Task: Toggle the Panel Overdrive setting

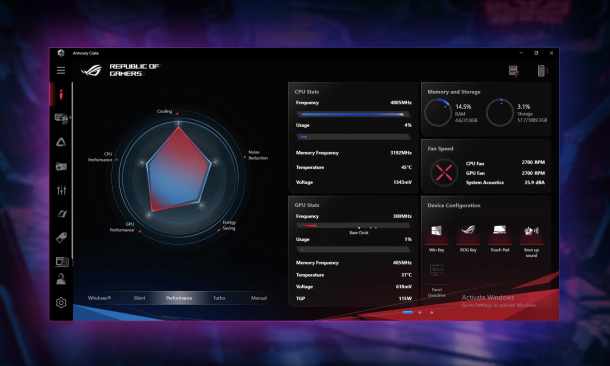Action: coord(436,280)
